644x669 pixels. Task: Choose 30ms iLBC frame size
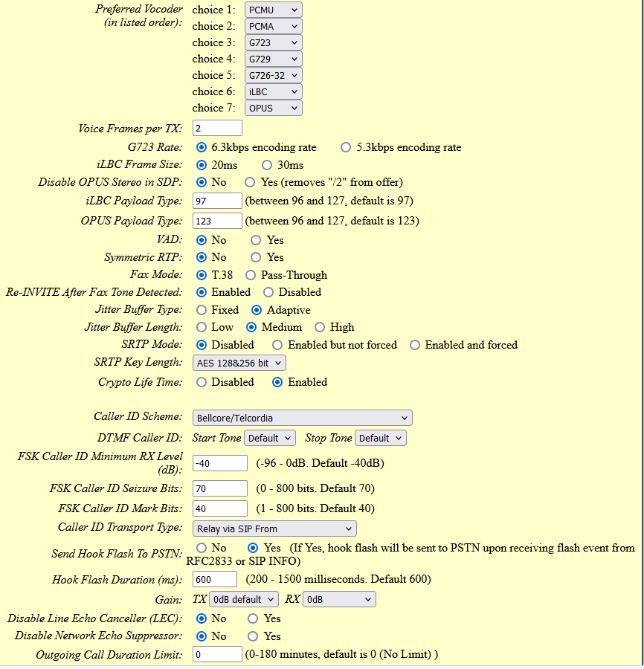pos(267,165)
